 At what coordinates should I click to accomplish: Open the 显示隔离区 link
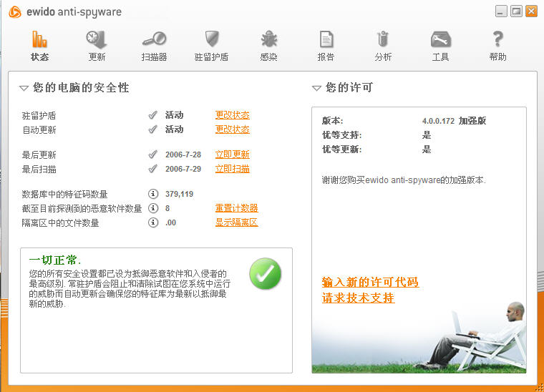pos(237,222)
